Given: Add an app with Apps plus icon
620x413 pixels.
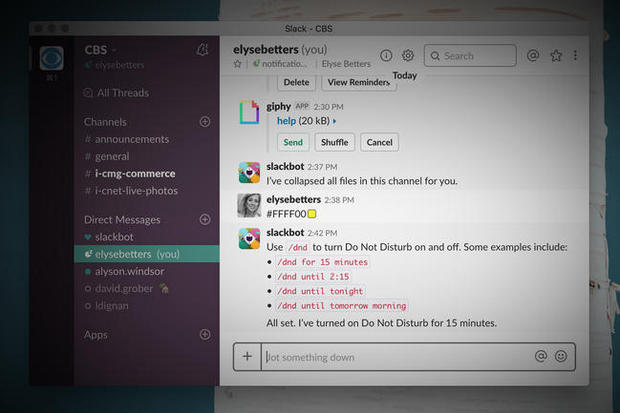Looking at the screenshot, I should point(205,334).
